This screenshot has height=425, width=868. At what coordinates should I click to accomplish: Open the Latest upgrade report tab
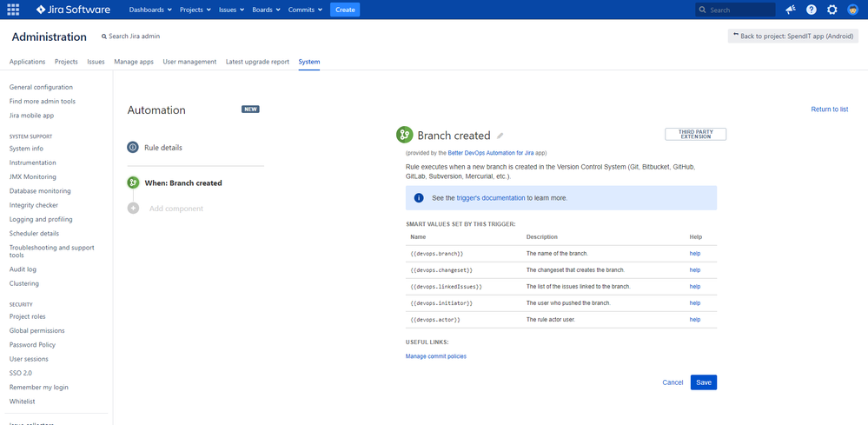(257, 62)
